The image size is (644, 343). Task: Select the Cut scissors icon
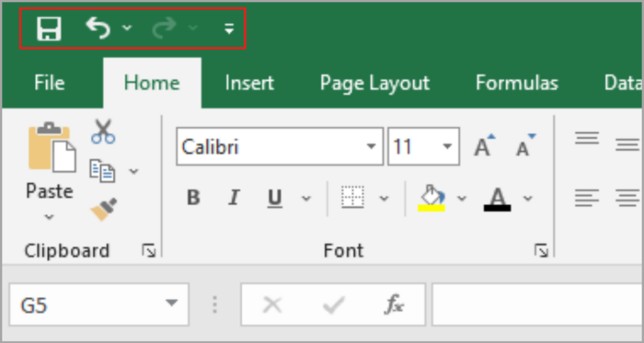[x=103, y=131]
